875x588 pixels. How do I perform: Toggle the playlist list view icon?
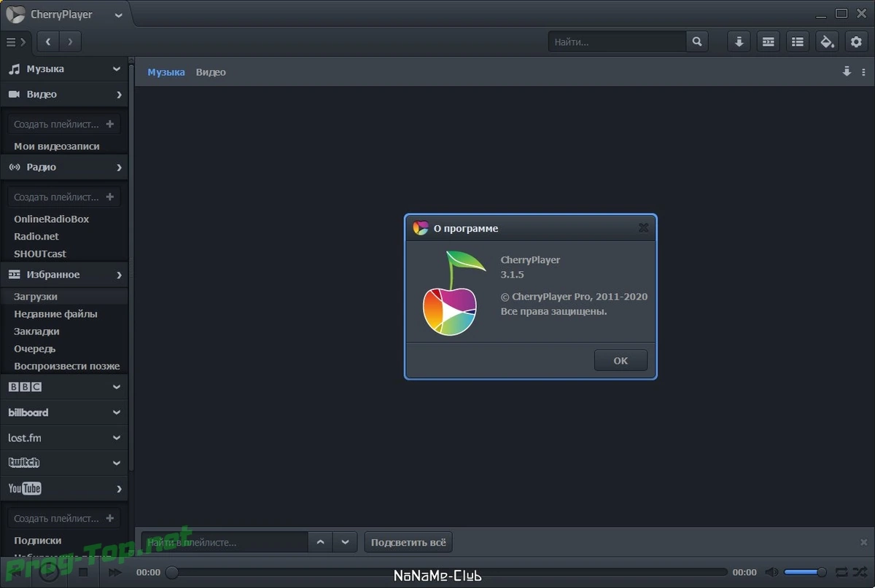[798, 42]
